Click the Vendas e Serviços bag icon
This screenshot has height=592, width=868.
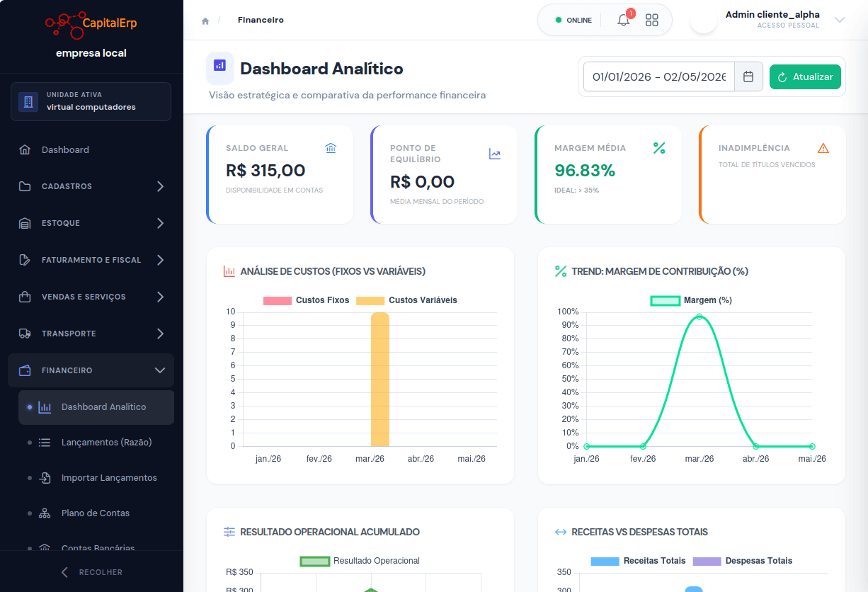[x=25, y=297]
